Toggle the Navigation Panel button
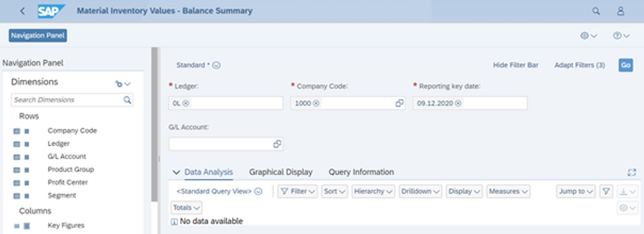 click(38, 35)
